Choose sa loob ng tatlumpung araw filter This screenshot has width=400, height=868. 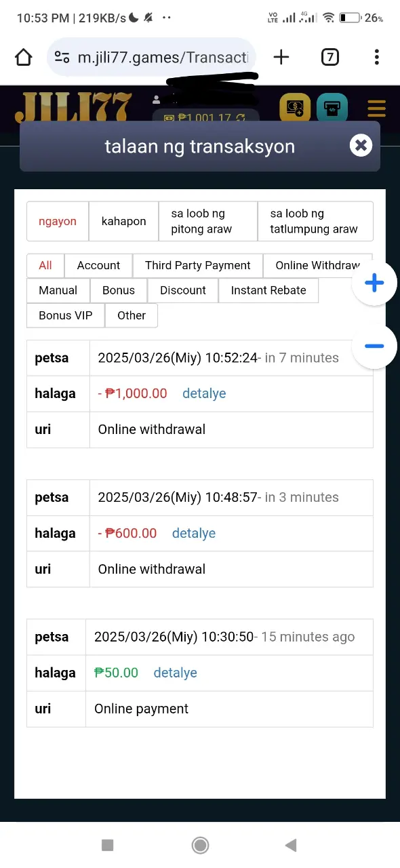[315, 221]
